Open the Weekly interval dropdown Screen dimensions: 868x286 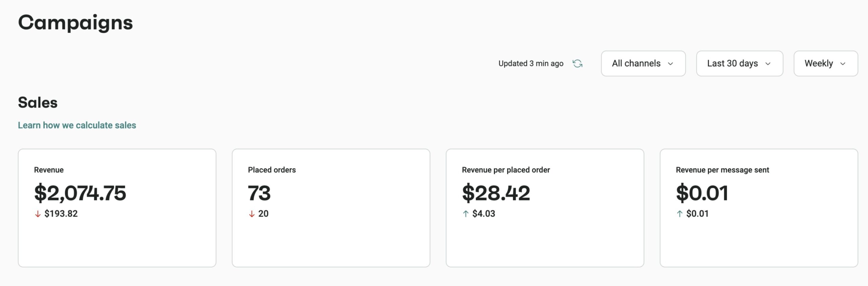tap(825, 63)
